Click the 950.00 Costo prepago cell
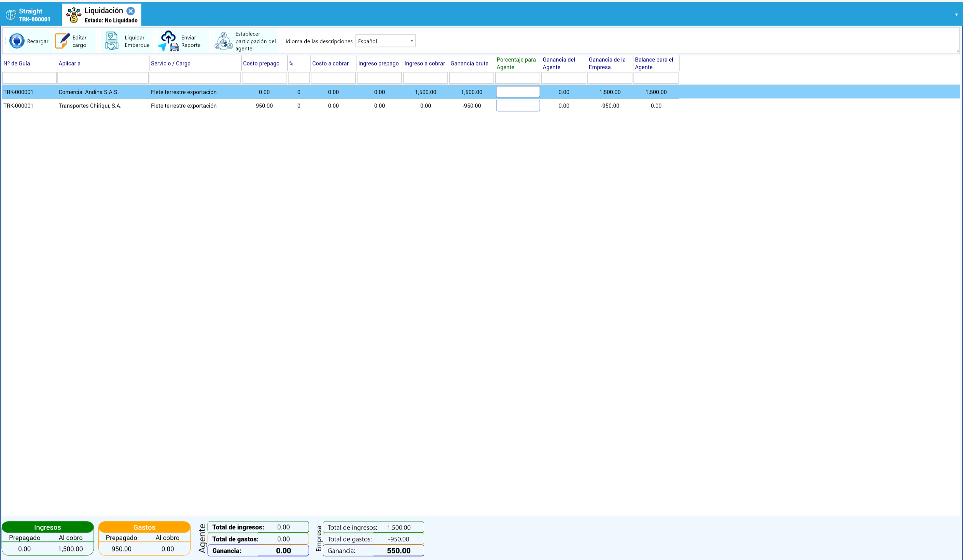Image resolution: width=963 pixels, height=560 pixels. (264, 106)
